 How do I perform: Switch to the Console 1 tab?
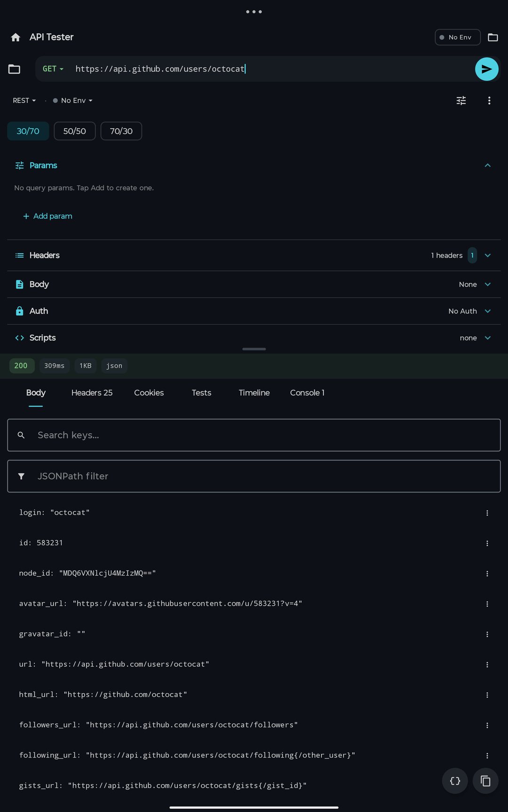(307, 393)
